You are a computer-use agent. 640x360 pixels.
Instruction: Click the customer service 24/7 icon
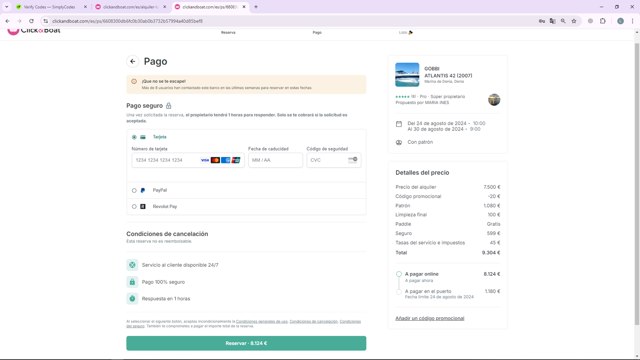point(132,265)
